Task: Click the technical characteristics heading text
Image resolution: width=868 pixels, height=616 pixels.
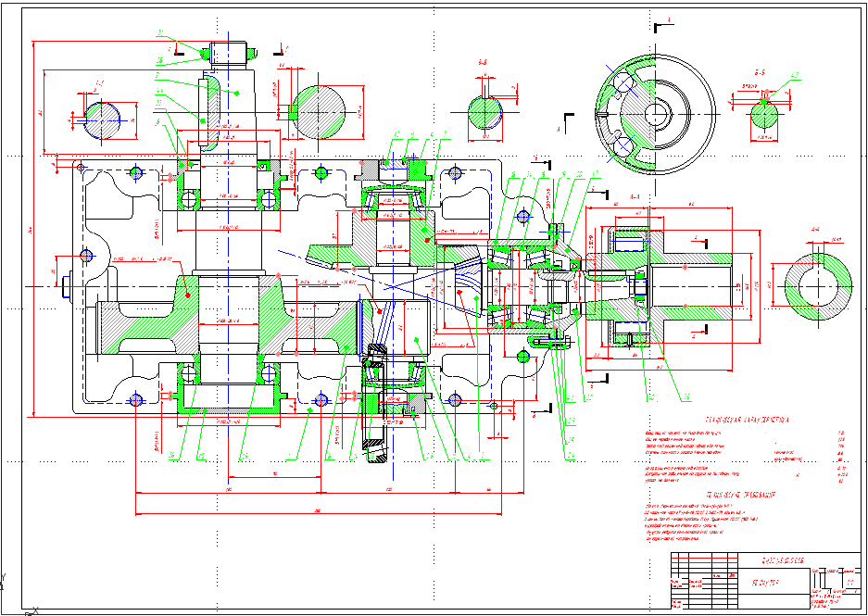Action: [x=744, y=420]
